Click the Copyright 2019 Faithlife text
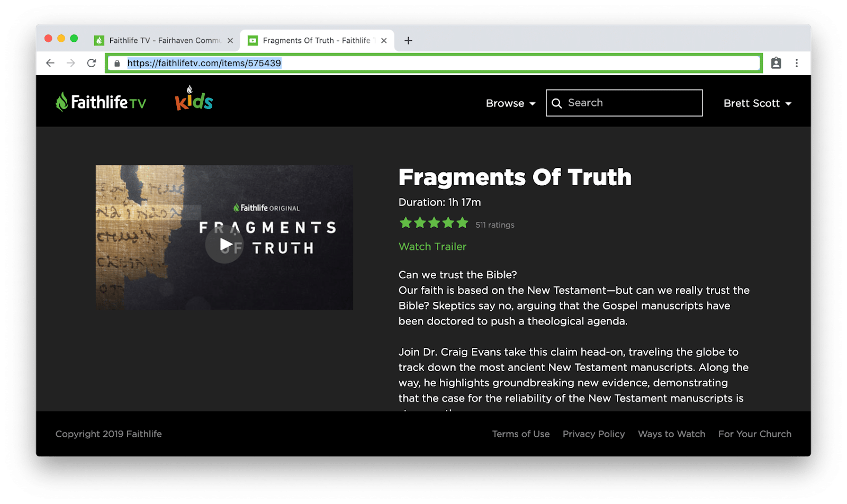 pyautogui.click(x=109, y=434)
